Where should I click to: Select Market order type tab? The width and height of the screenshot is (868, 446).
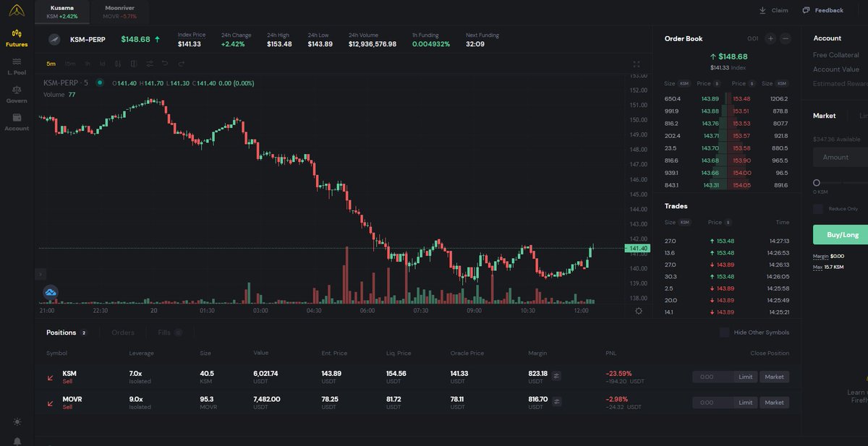(x=824, y=116)
